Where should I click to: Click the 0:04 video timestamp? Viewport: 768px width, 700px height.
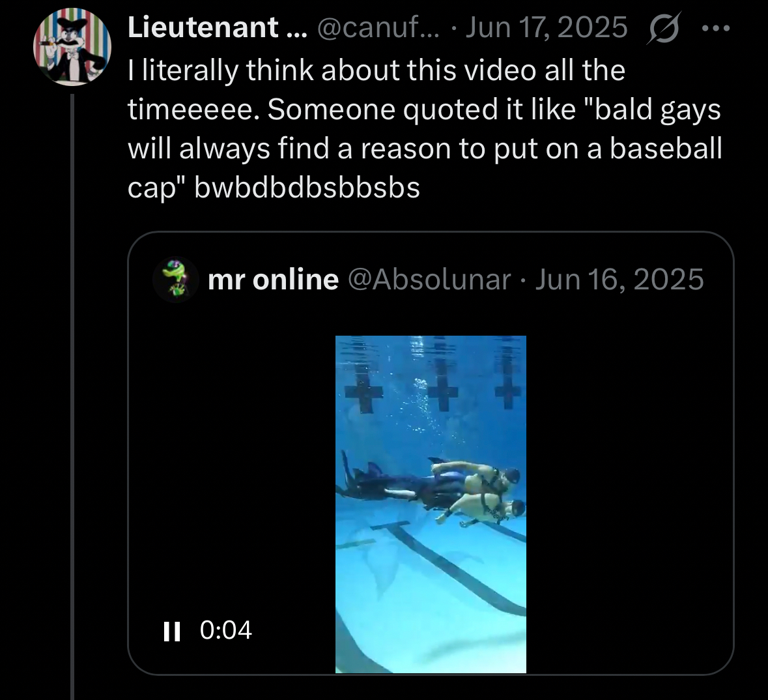(x=226, y=630)
